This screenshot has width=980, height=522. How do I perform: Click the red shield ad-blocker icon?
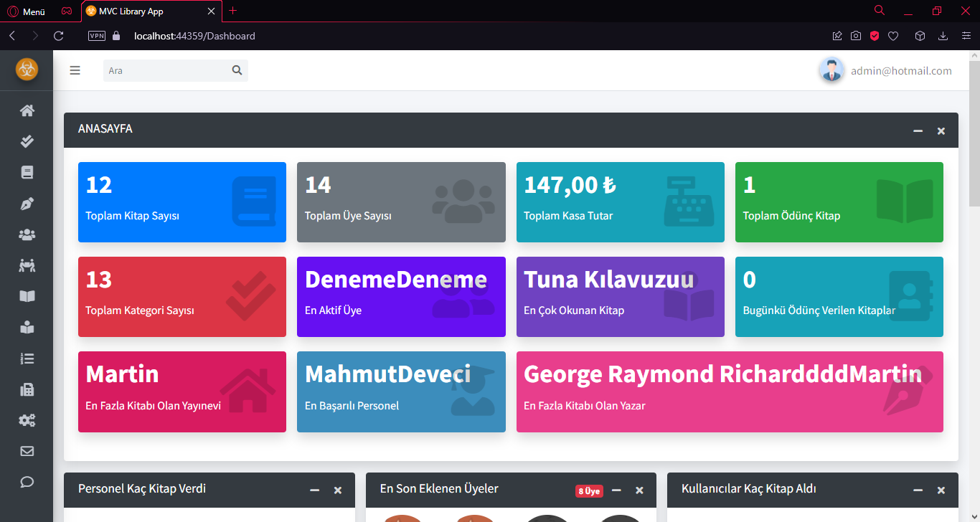click(875, 36)
